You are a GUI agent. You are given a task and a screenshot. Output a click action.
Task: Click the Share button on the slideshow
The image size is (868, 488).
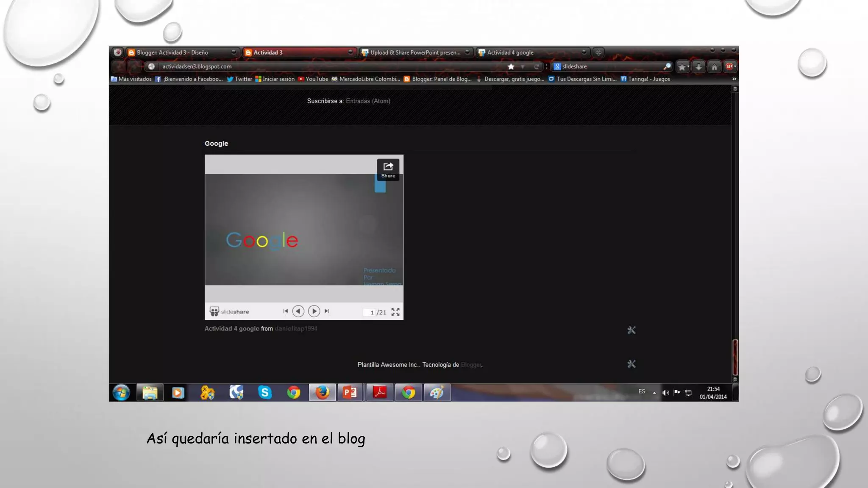pos(388,170)
